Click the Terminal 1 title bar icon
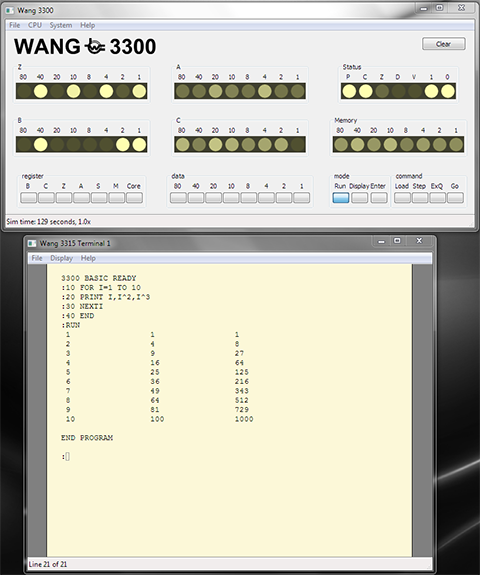The image size is (480, 575). click(x=32, y=243)
